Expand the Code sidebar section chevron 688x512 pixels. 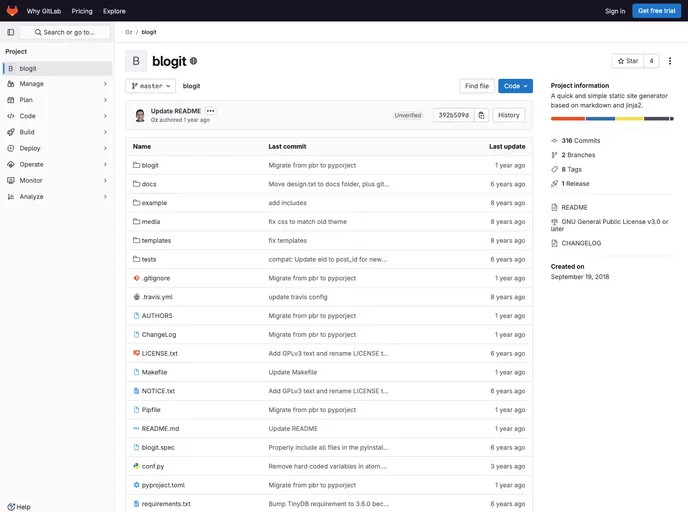click(105, 116)
